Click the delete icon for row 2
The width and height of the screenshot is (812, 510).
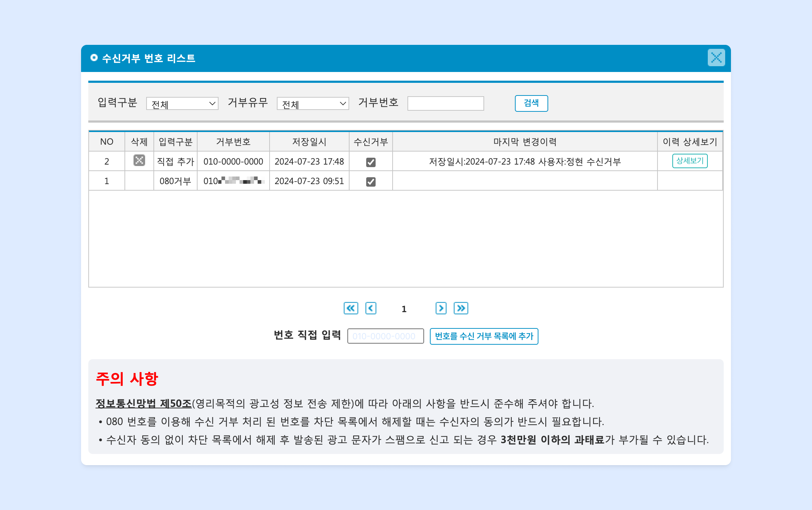click(x=139, y=160)
